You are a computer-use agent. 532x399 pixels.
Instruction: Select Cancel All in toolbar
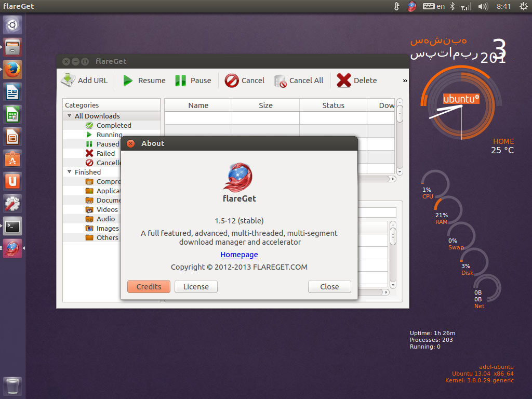(x=299, y=81)
